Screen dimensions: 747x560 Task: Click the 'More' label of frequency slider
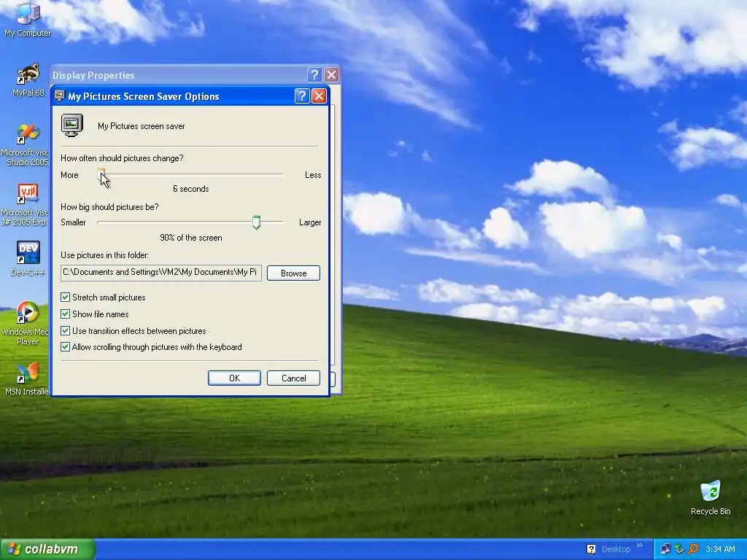click(x=69, y=175)
